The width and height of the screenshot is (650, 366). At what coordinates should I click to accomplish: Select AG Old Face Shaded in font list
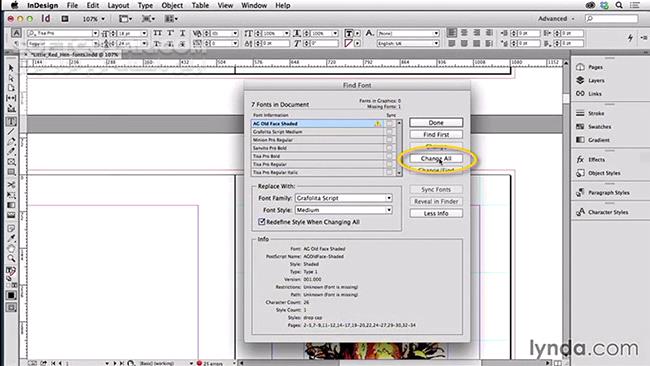pyautogui.click(x=317, y=124)
